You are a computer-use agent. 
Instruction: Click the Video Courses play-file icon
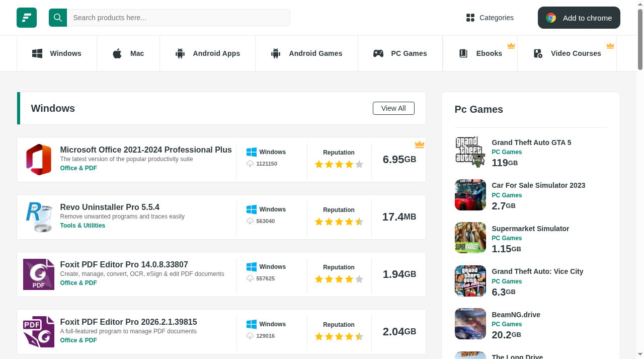coord(538,53)
